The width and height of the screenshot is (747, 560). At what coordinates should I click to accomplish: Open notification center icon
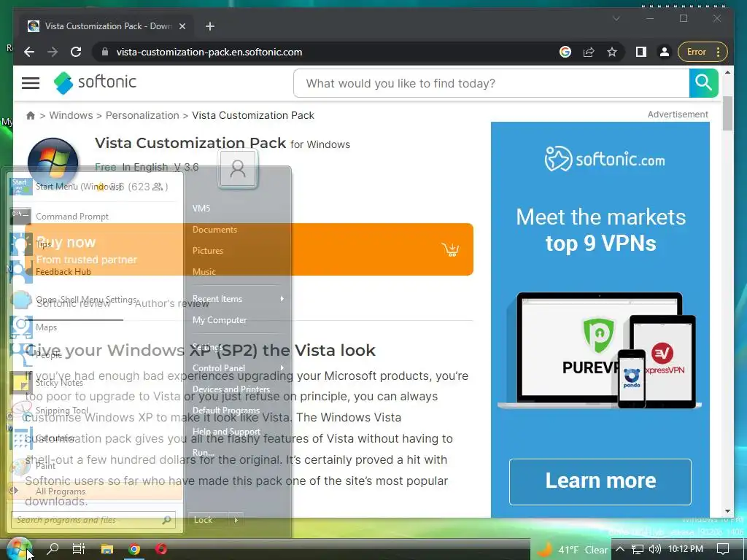point(723,550)
